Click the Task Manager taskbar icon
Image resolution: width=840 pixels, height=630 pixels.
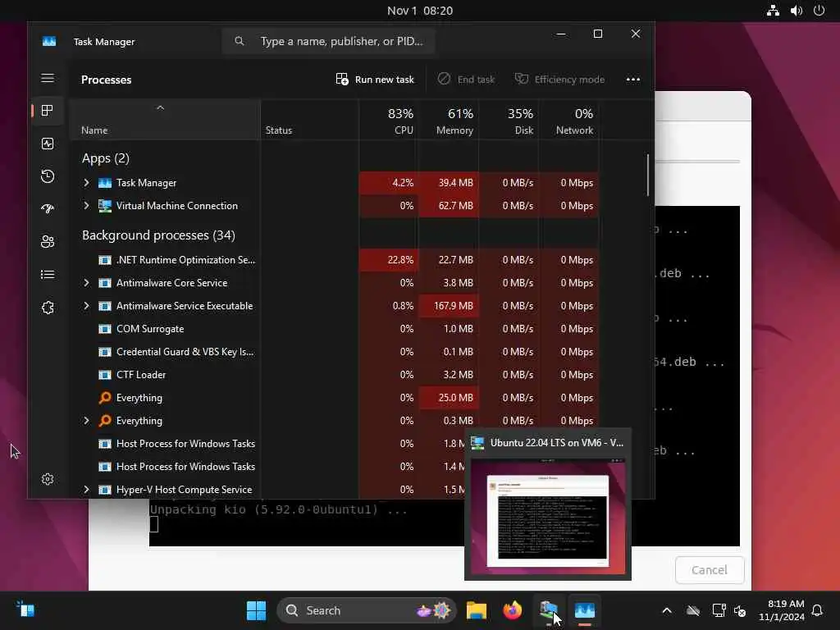tap(585, 610)
